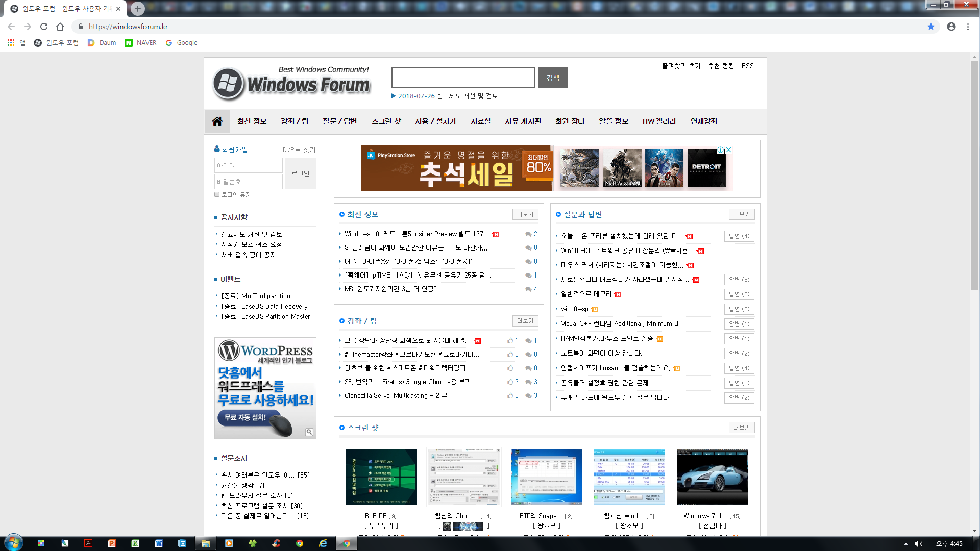
Task: Toggle the 로그인 유지 checkbox
Action: [x=217, y=194]
